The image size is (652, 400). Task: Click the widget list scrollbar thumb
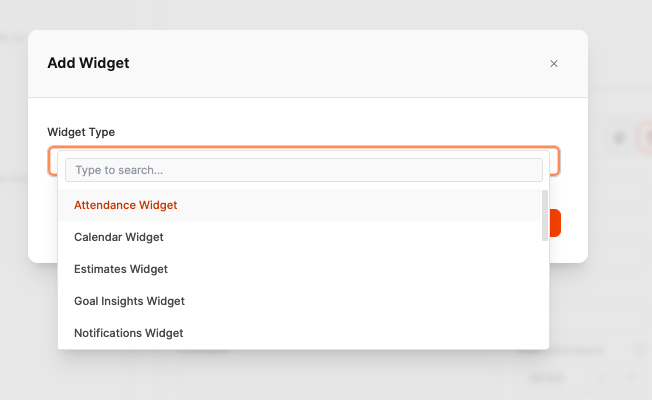tap(545, 214)
